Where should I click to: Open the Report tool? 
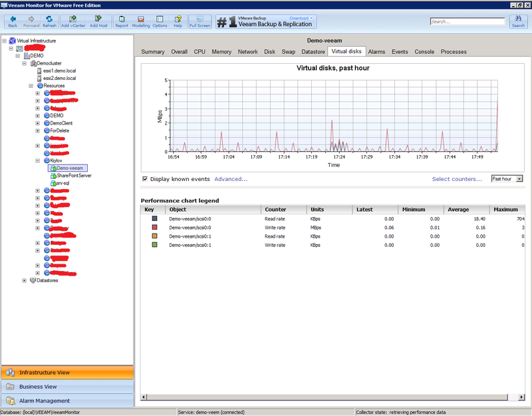click(x=122, y=21)
